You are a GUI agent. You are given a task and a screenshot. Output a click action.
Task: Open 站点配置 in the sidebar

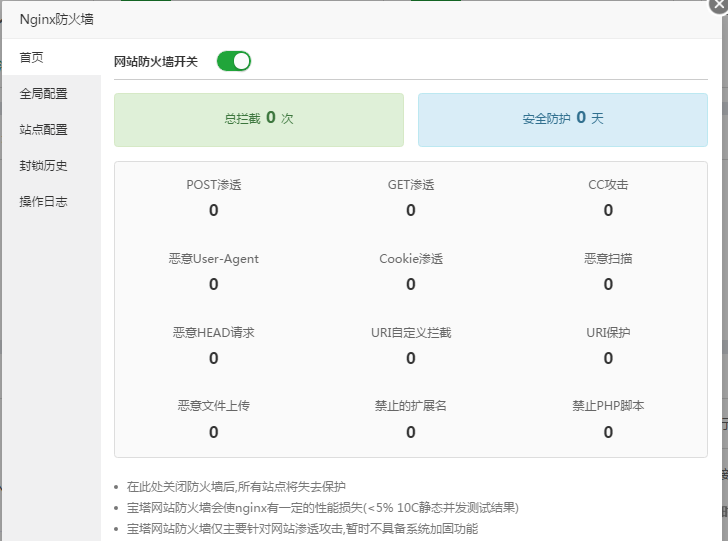coord(51,130)
